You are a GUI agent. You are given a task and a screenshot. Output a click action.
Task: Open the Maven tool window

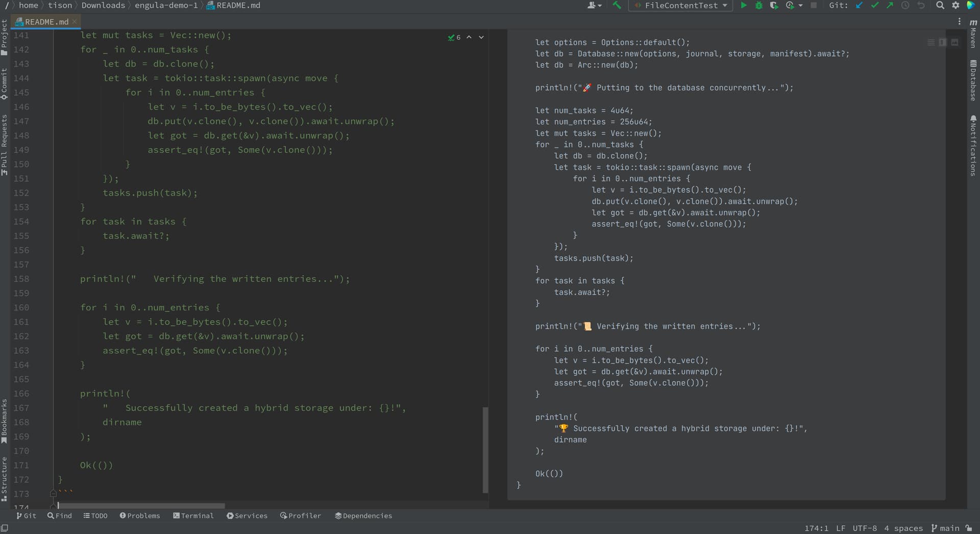point(973,34)
